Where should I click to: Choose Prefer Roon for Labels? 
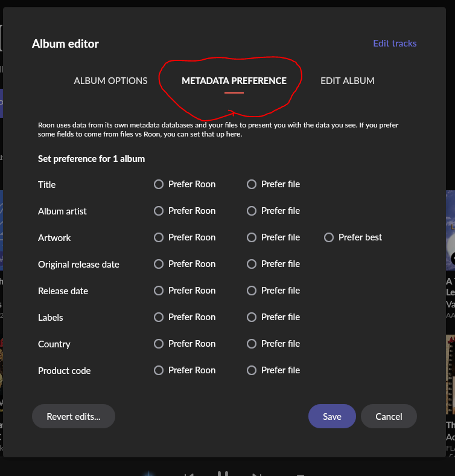point(159,317)
